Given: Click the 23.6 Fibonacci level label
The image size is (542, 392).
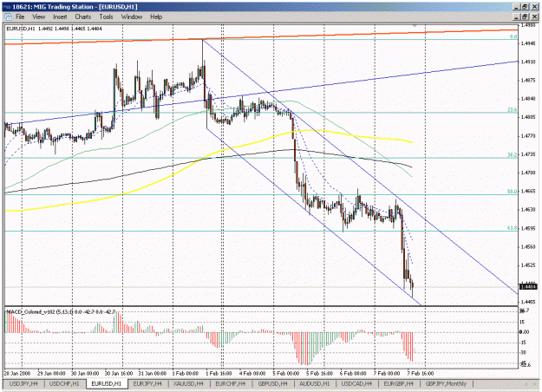Looking at the screenshot, I should point(513,109).
